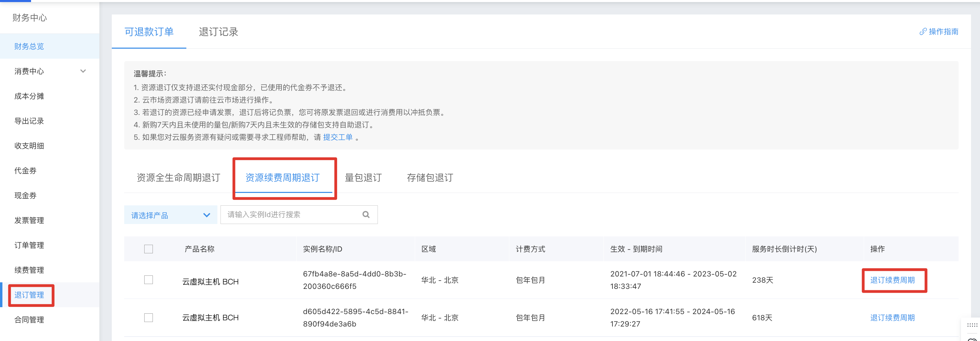Click the 财务中心 sidebar title
The image size is (980, 341).
(30, 18)
